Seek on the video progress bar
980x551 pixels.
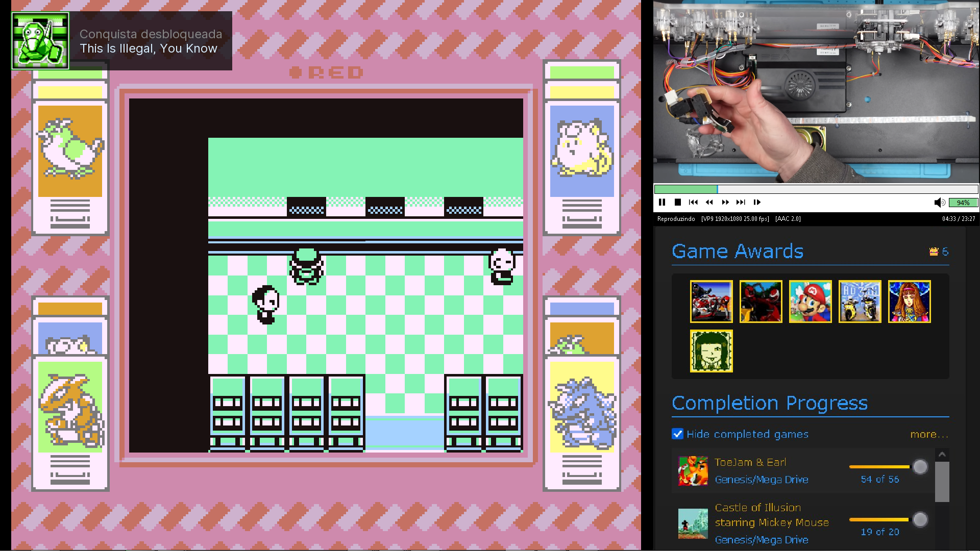[816, 189]
